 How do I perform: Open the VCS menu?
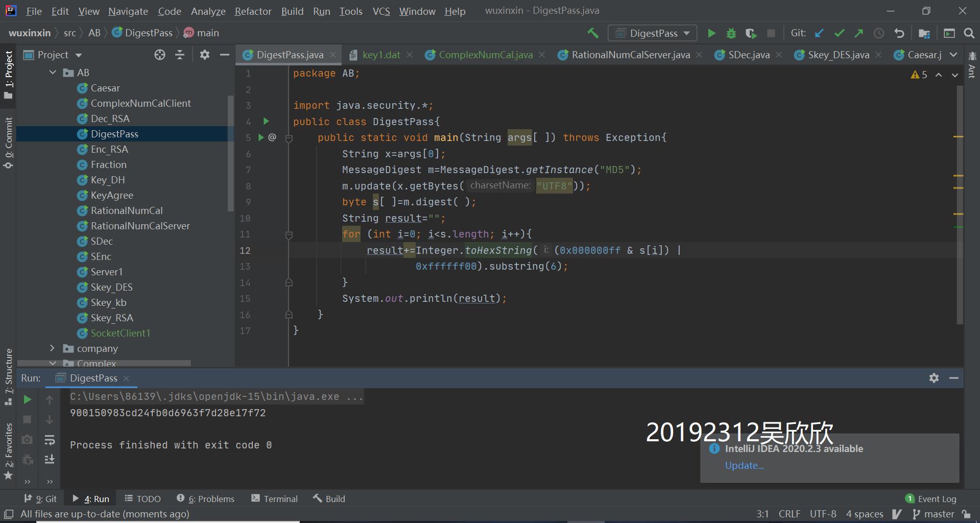coord(381,11)
